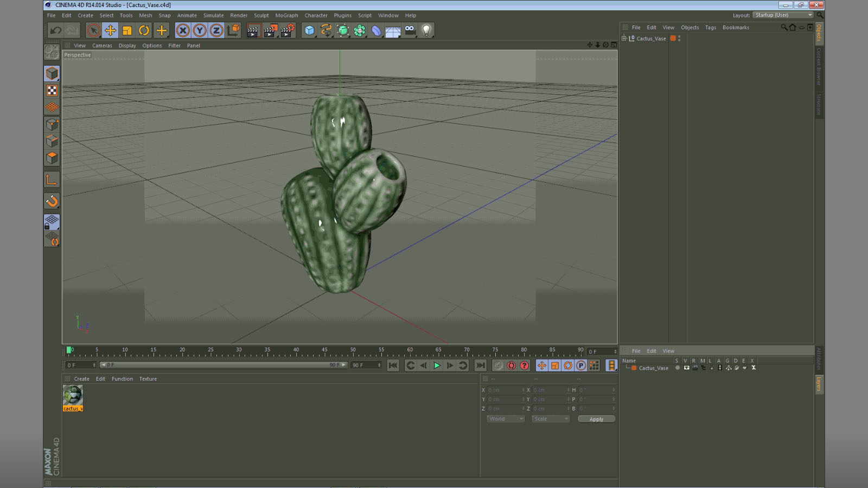Viewport: 868px width, 488px height.
Task: Add a camera object icon
Action: coord(410,30)
